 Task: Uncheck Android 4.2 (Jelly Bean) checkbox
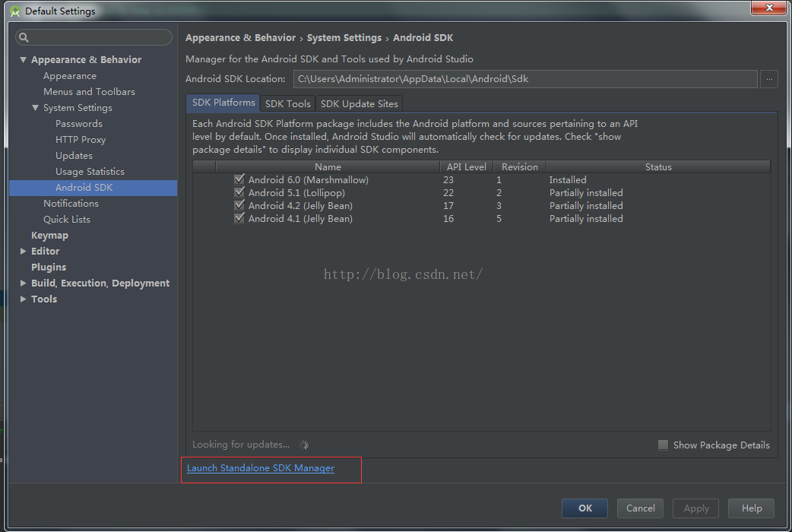pos(239,205)
